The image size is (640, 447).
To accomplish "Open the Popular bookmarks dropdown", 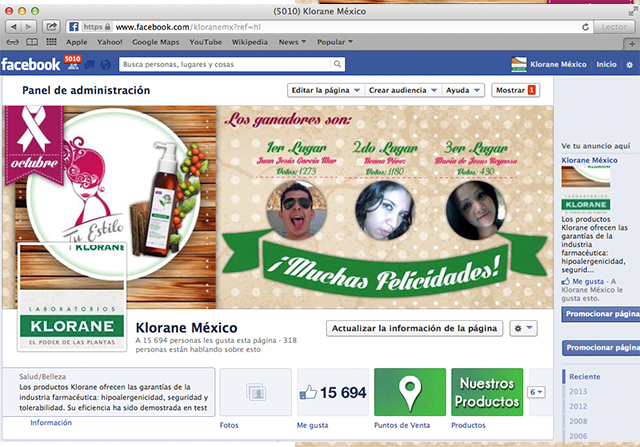I will [335, 42].
